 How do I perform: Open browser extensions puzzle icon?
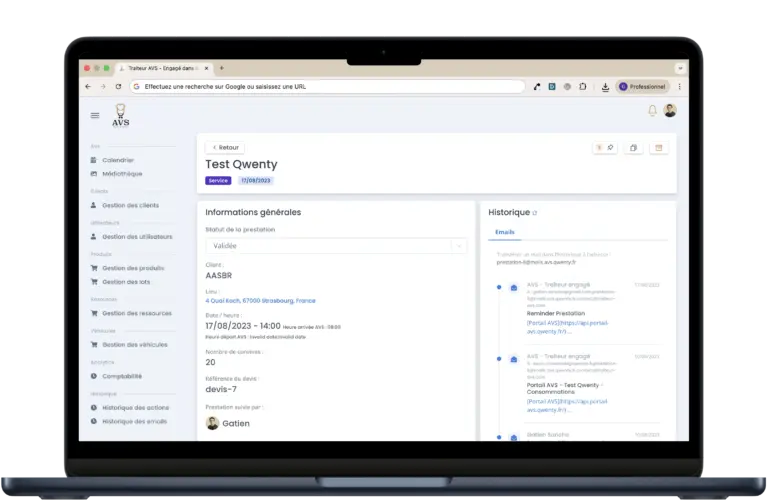582,87
